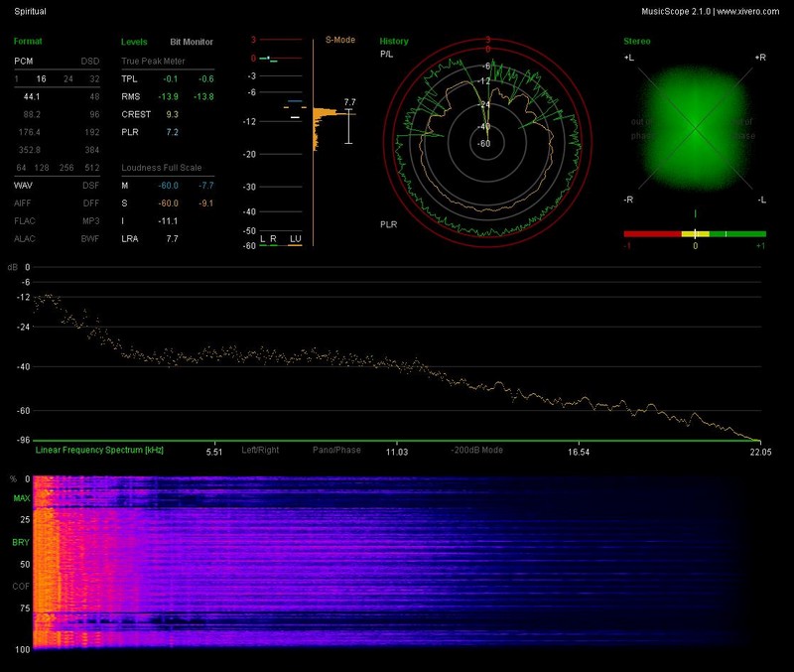This screenshot has height=672, width=794.
Task: Click the BWF file format label
Action: click(x=90, y=238)
